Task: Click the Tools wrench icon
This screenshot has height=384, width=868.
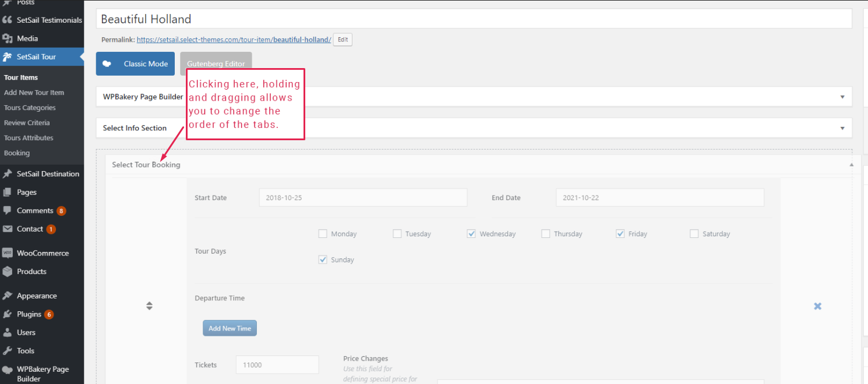Action: pos(8,351)
